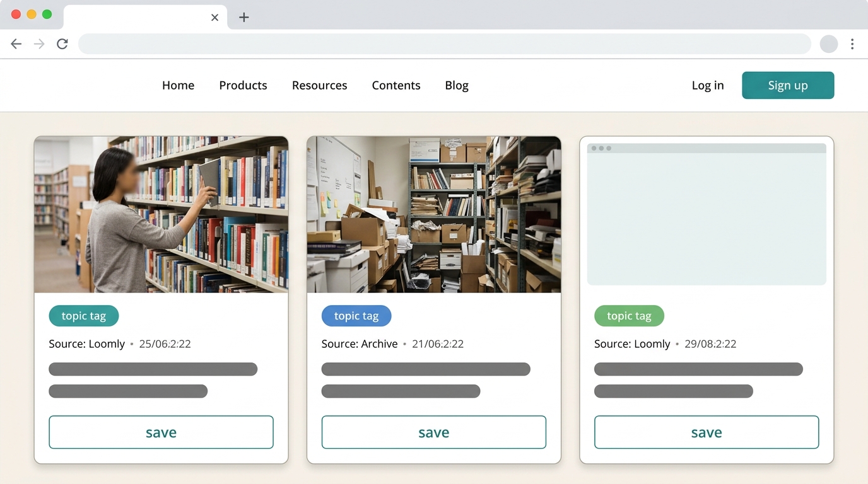Screen dimensions: 868x484
Task: Open the Resources nav item
Action: coord(319,85)
